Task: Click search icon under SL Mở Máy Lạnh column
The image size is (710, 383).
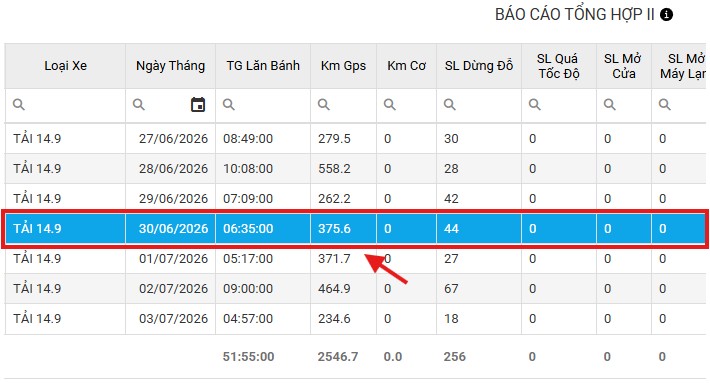Action: pos(664,105)
